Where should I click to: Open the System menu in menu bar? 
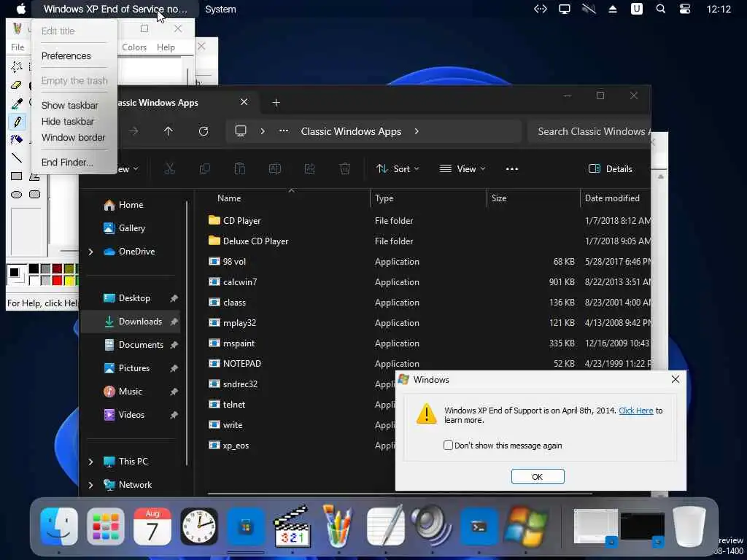[220, 9]
